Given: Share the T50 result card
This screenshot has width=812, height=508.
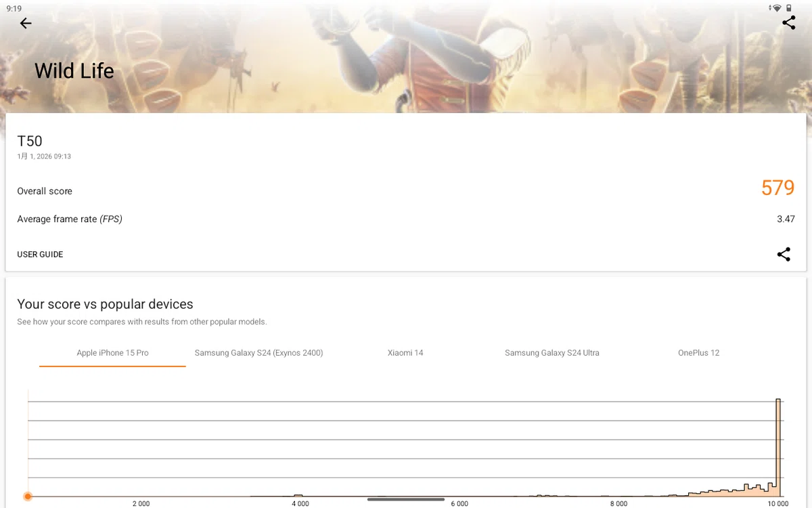Looking at the screenshot, I should pos(784,255).
